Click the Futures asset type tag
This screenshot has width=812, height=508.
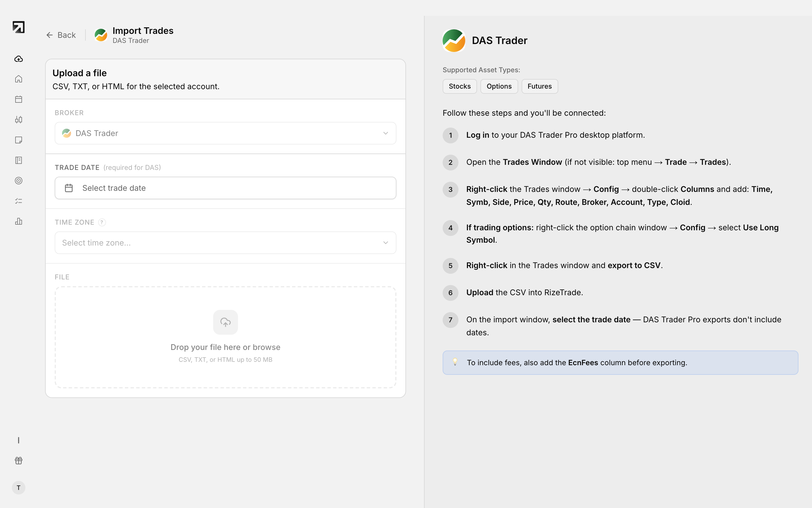[x=540, y=86]
